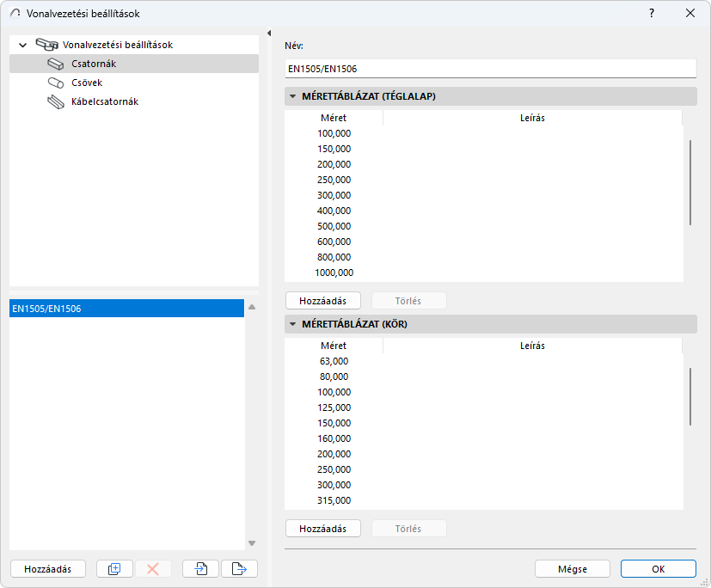
Task: Click the export preset icon button
Action: (x=239, y=568)
